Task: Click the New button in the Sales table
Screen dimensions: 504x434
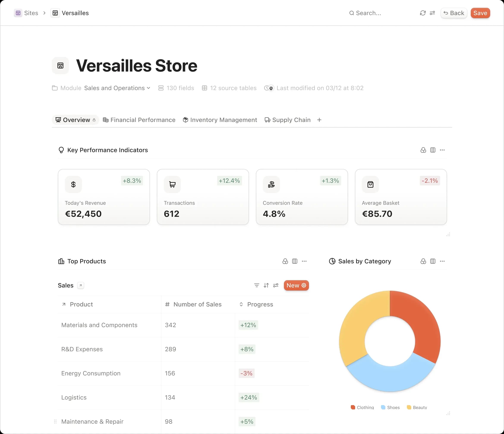Action: (x=296, y=285)
